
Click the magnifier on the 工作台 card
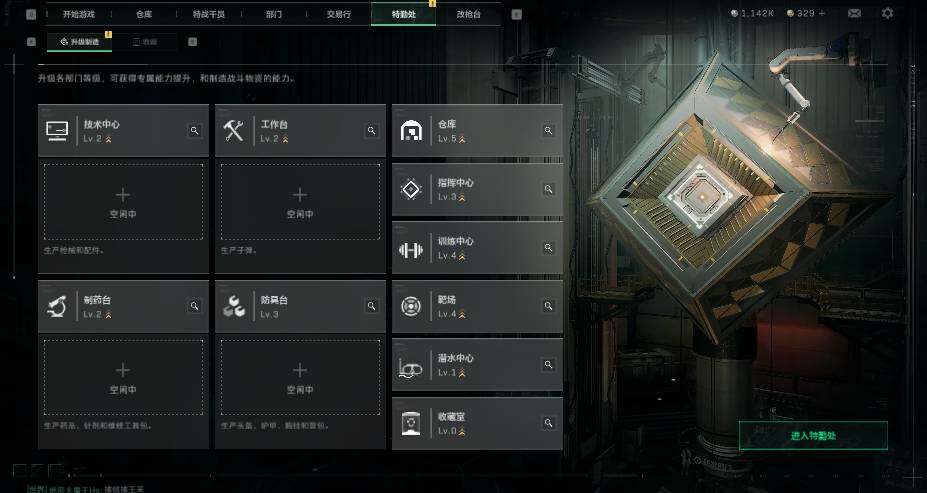tap(371, 131)
